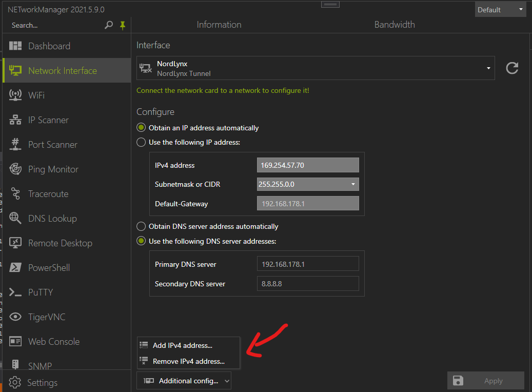Click the Add IPv4 address list icon
Image resolution: width=532 pixels, height=392 pixels.
click(144, 345)
